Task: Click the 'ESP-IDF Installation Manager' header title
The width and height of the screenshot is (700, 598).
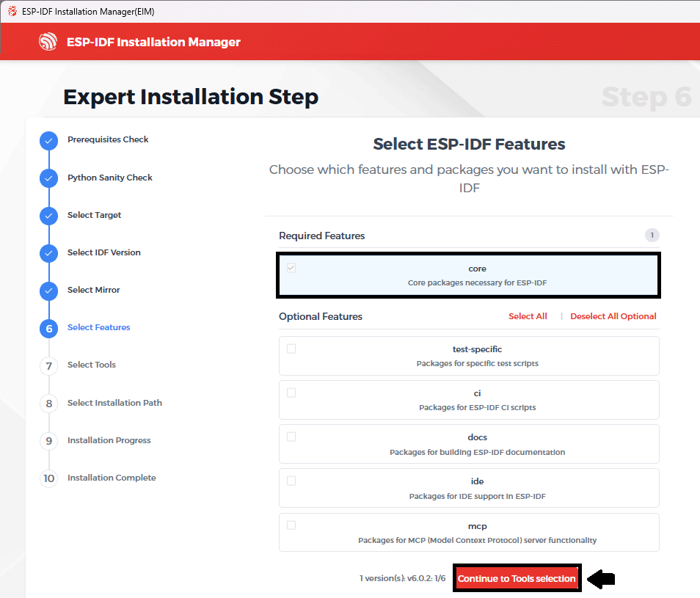Action: 153,42
